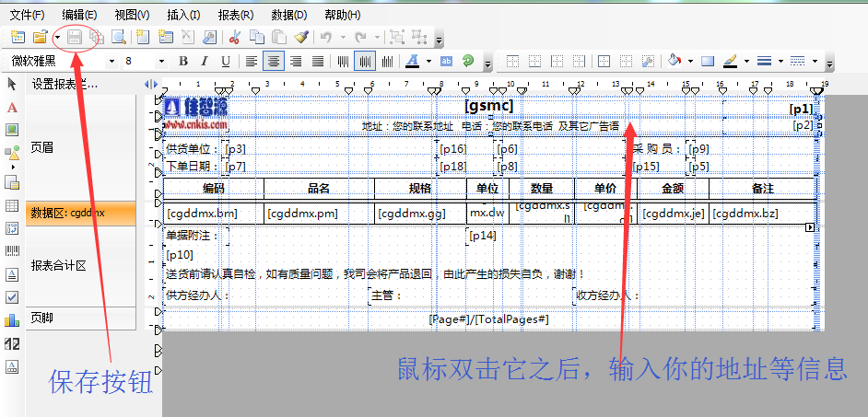
Task: Select the barcode tool in left toolbar
Action: [13, 250]
